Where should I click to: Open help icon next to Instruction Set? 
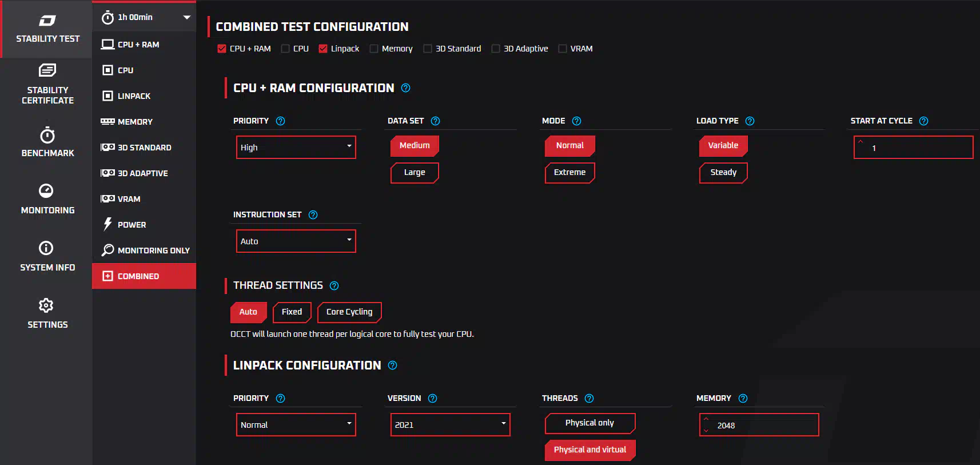click(x=313, y=214)
